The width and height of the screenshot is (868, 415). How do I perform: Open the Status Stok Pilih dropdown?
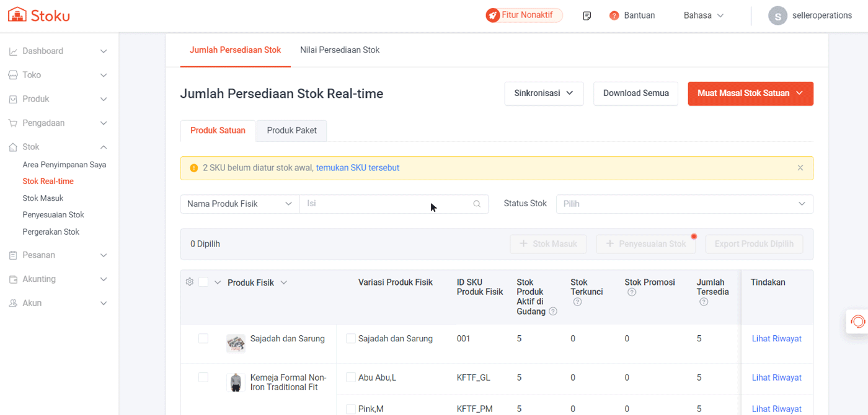point(684,204)
